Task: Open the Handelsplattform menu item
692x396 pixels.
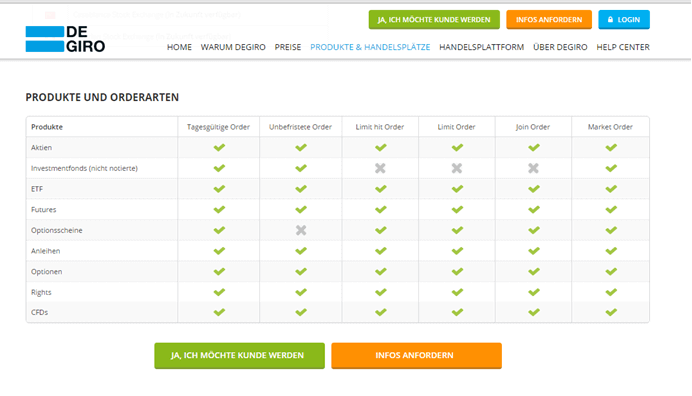Action: tap(481, 47)
